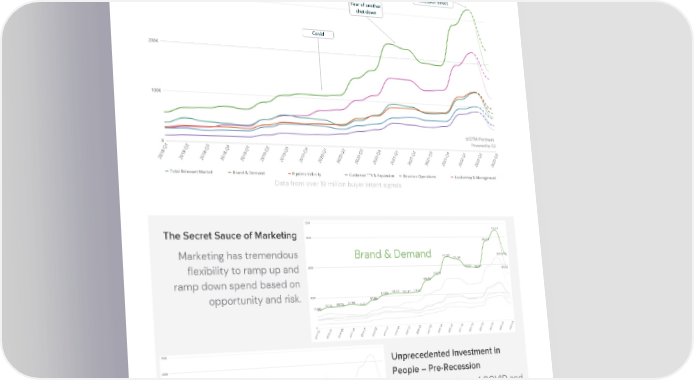Click the buyer intent signals caption
Image resolution: width=694 pixels, height=380 pixels.
[x=338, y=184]
